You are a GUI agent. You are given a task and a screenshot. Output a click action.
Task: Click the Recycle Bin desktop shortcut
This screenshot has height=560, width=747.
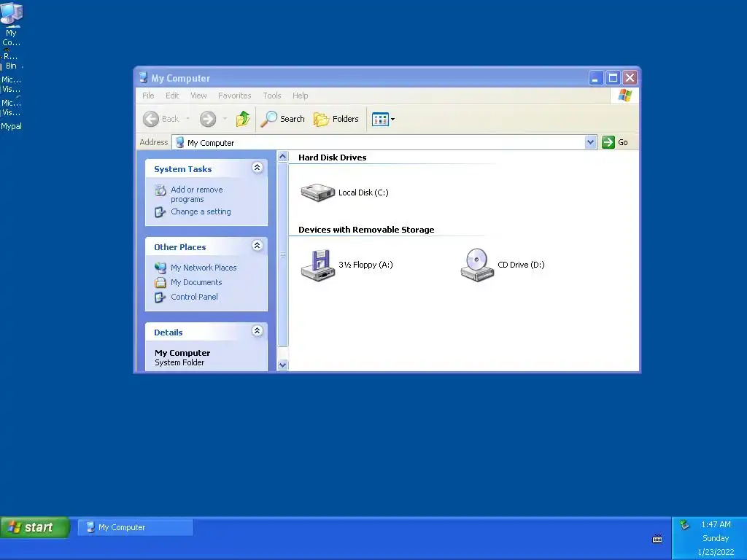pos(11,61)
